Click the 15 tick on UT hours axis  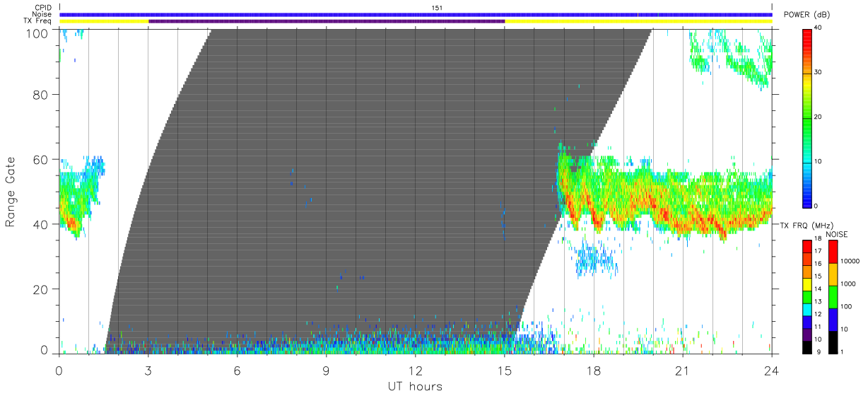tap(505, 370)
